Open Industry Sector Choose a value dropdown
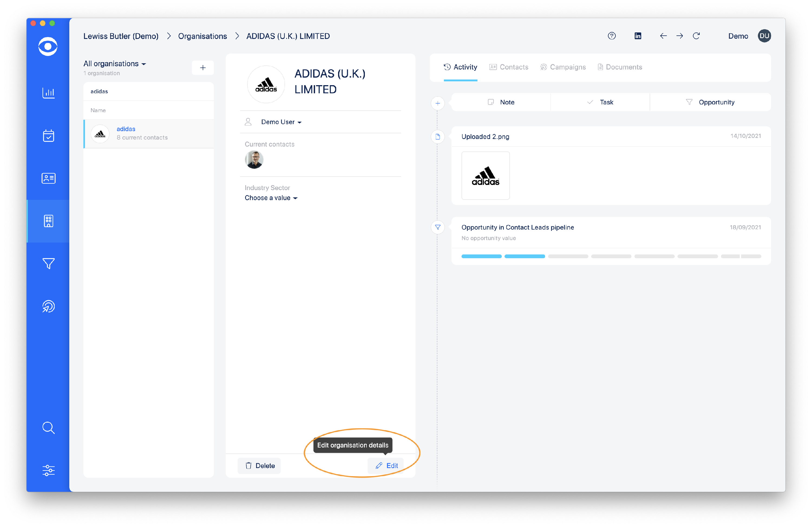The width and height of the screenshot is (812, 527). [271, 198]
